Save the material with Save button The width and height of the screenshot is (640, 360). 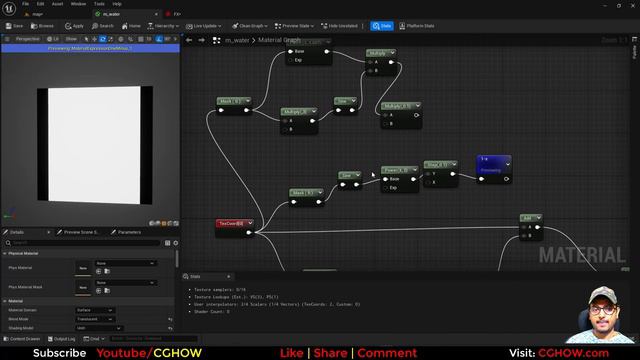click(x=14, y=26)
